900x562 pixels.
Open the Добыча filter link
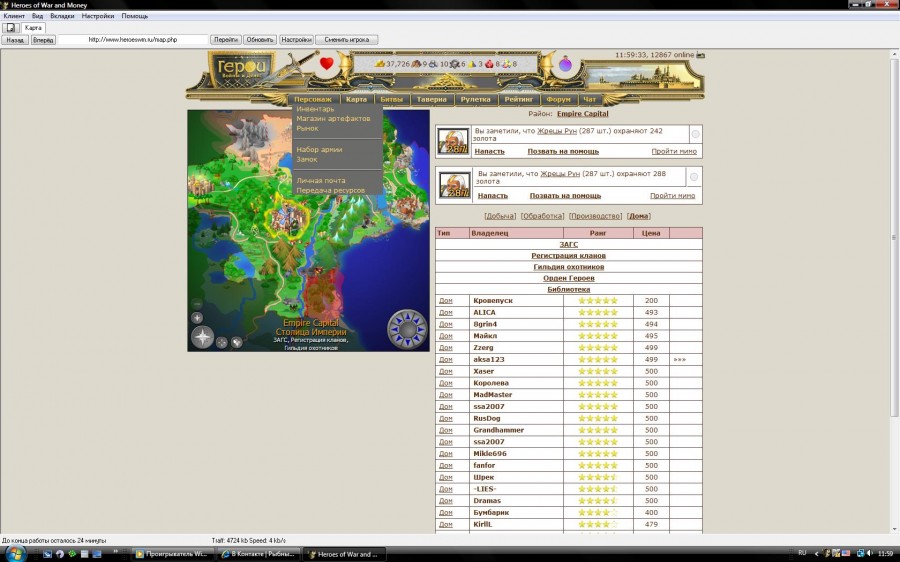[x=500, y=216]
